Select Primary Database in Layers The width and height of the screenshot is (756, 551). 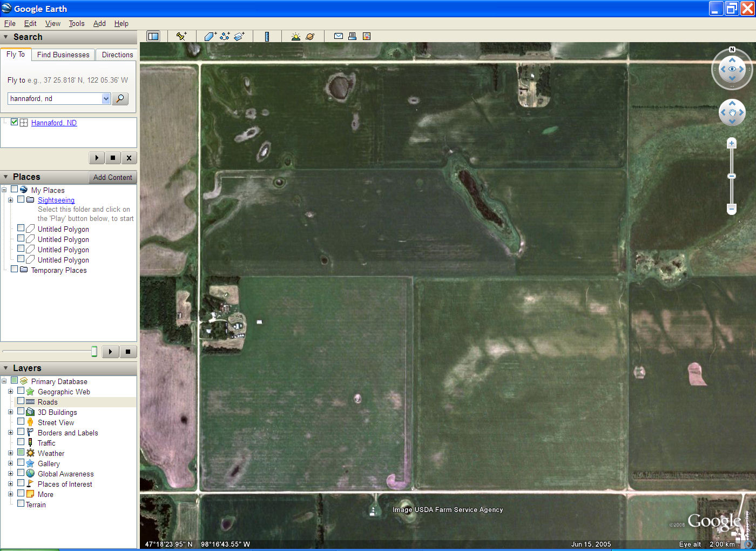click(59, 381)
